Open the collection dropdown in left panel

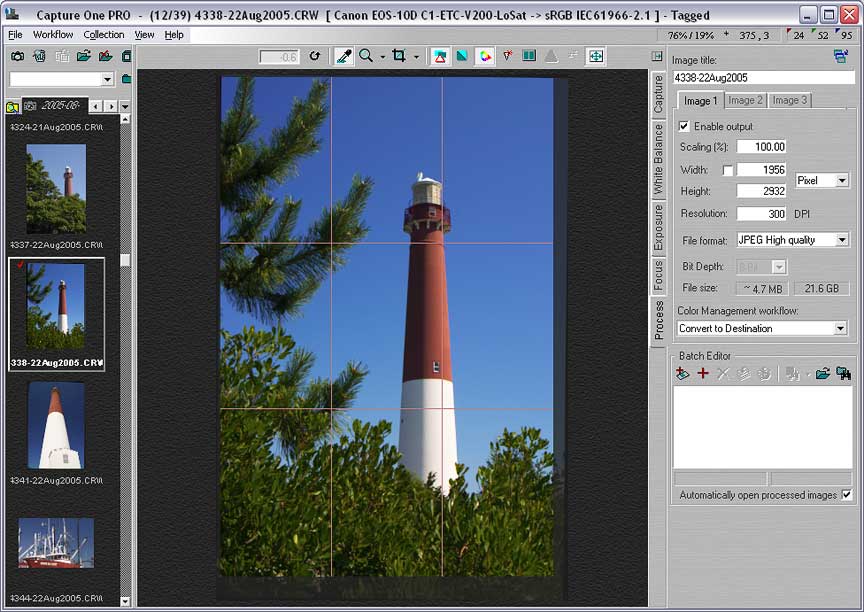(107, 79)
